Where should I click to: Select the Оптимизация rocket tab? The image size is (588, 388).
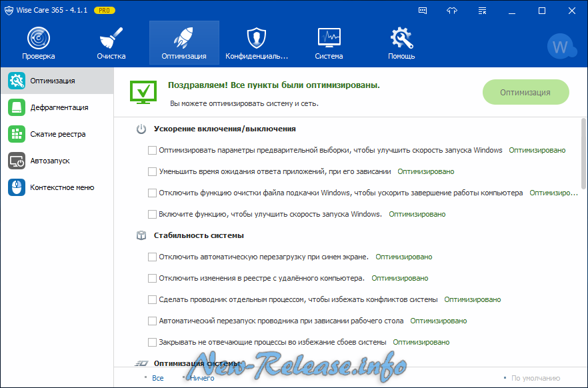coord(184,43)
